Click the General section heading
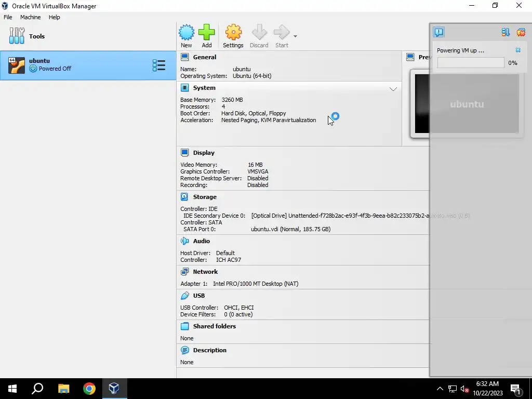The image size is (532, 399). click(x=205, y=57)
